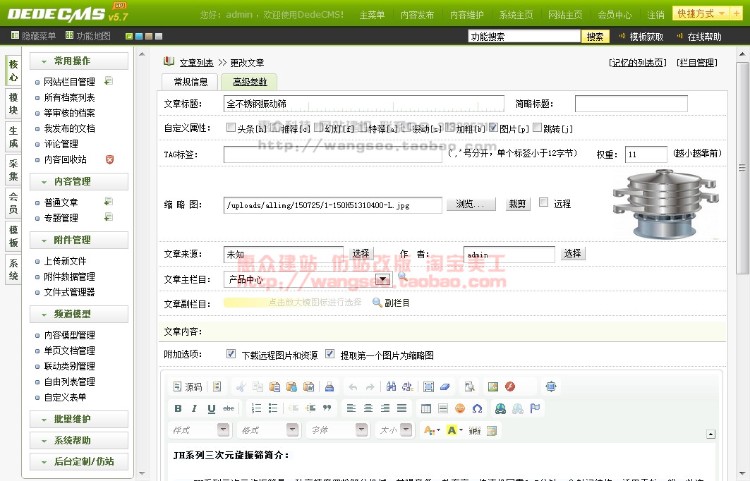Click the Print icon in editor toolbar
The width and height of the screenshot is (750, 481).
click(329, 387)
